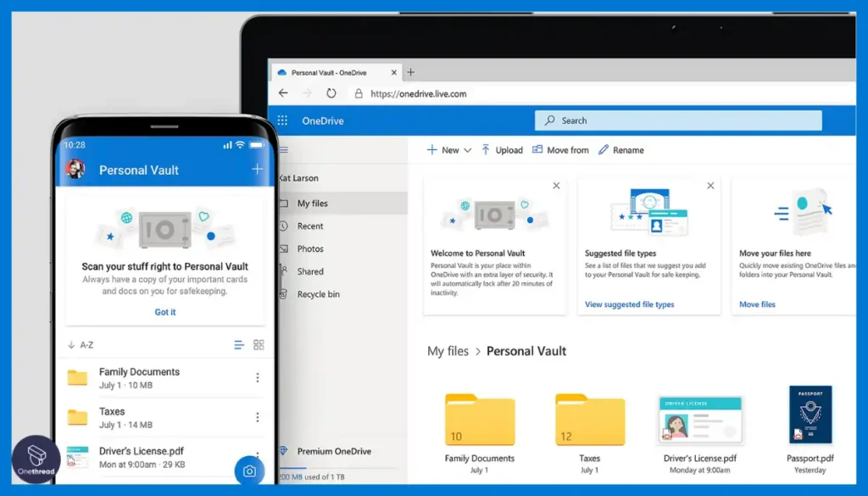Open the desktop Taxes folder icon
This screenshot has width=868, height=496.
click(x=590, y=419)
